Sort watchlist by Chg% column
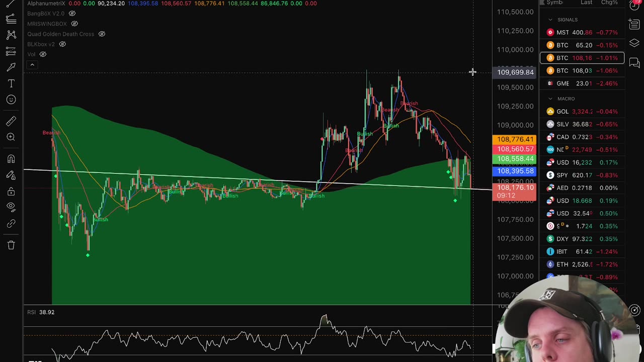This screenshot has width=644, height=362. pos(609,3)
